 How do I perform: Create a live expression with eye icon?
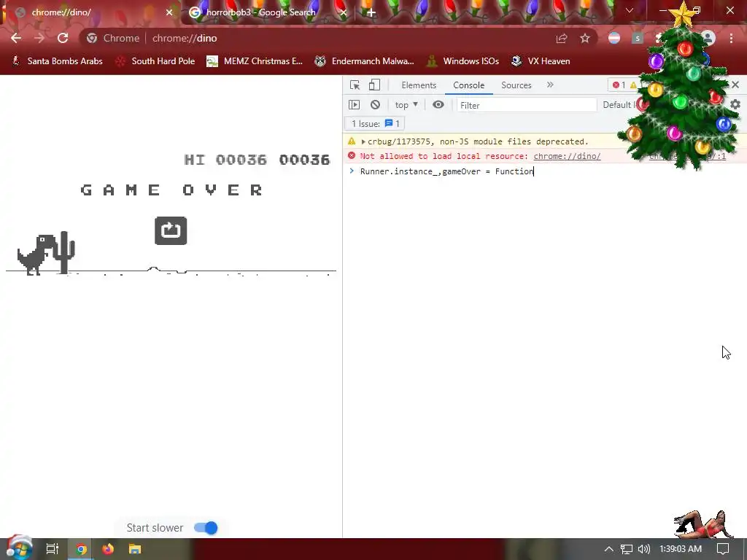[x=438, y=105]
